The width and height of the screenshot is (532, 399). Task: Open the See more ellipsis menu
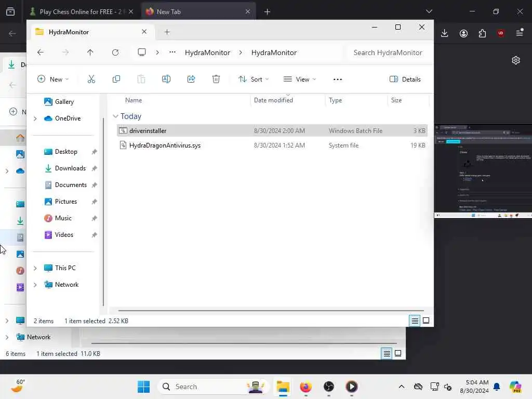pyautogui.click(x=338, y=79)
